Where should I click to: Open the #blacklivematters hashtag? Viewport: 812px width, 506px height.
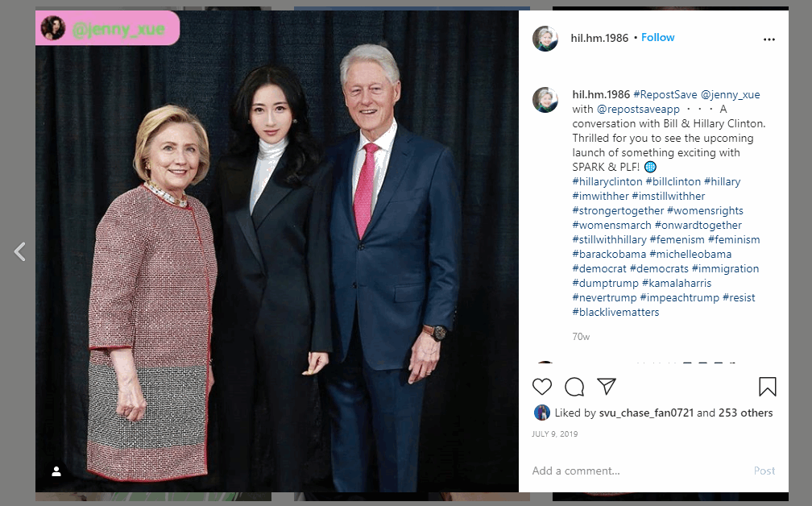(x=615, y=313)
